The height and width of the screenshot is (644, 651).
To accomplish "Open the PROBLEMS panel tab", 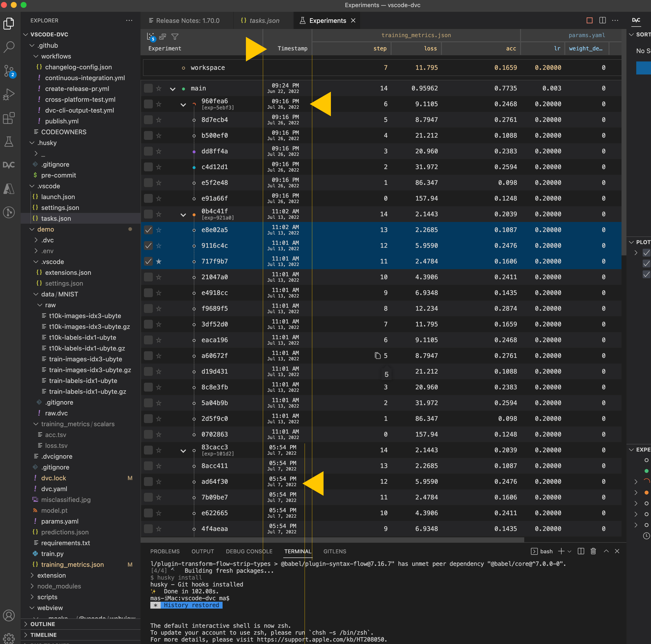I will point(165,551).
